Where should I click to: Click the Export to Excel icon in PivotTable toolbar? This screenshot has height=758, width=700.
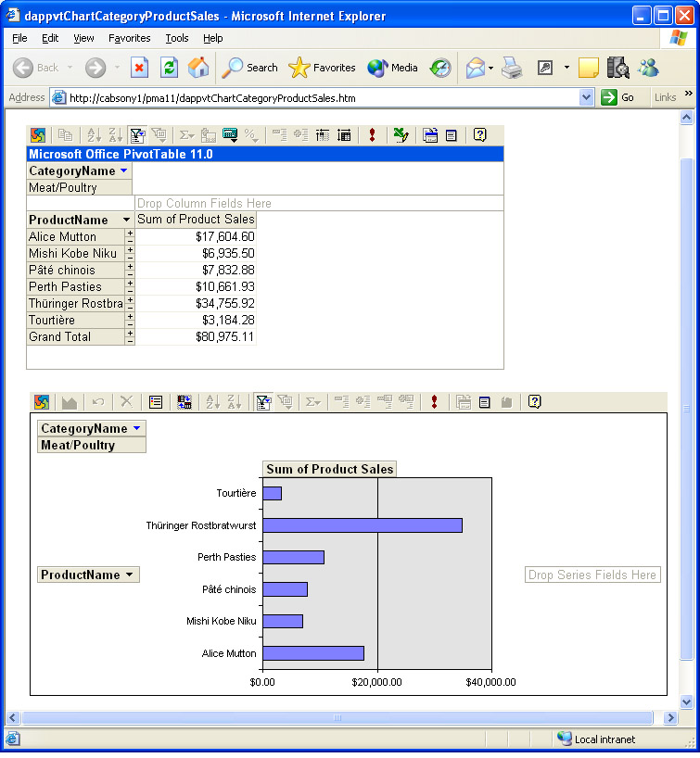401,135
